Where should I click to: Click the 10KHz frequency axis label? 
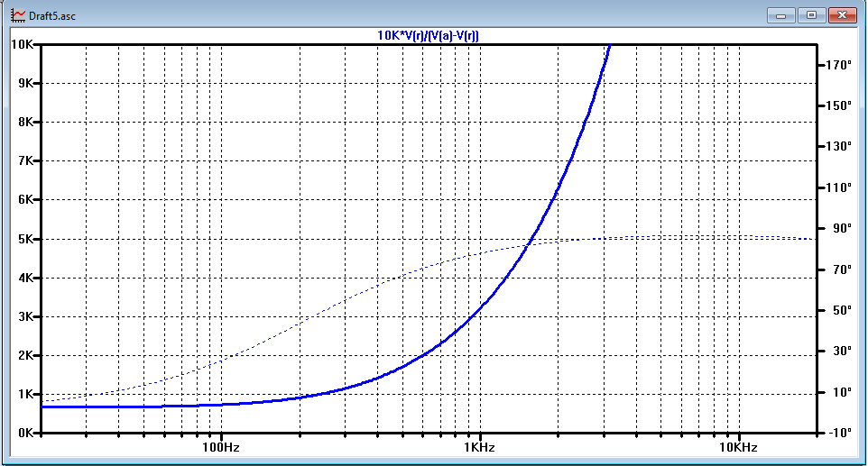(738, 447)
